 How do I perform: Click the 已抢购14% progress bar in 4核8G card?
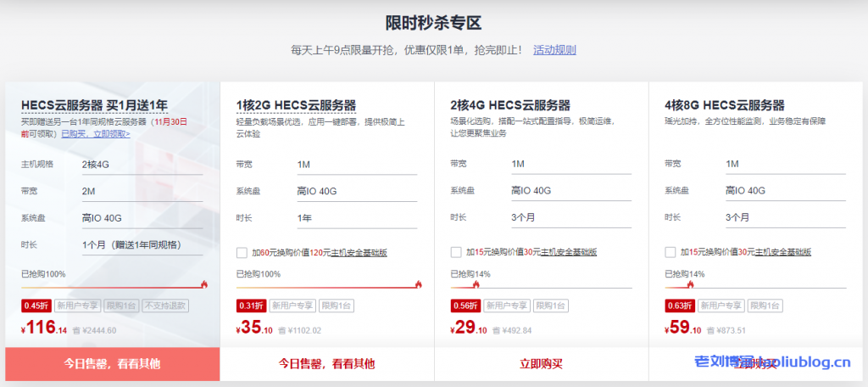(x=755, y=287)
